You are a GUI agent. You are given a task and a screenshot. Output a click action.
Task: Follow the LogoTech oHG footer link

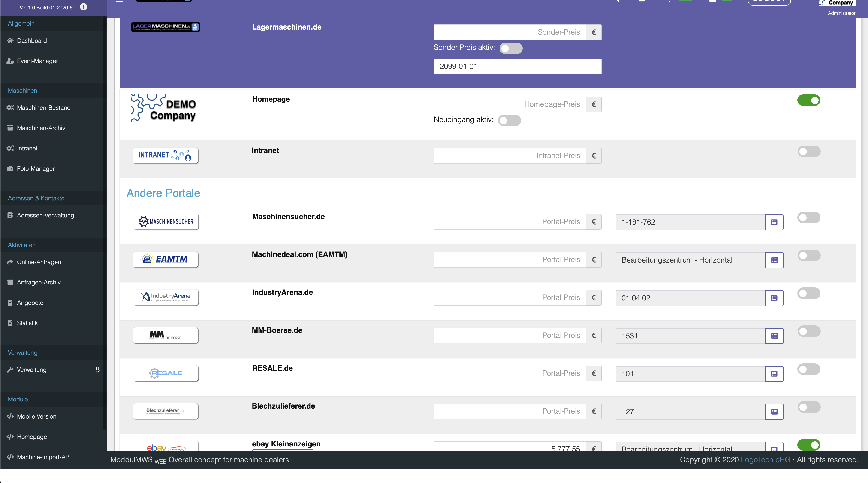pyautogui.click(x=765, y=460)
